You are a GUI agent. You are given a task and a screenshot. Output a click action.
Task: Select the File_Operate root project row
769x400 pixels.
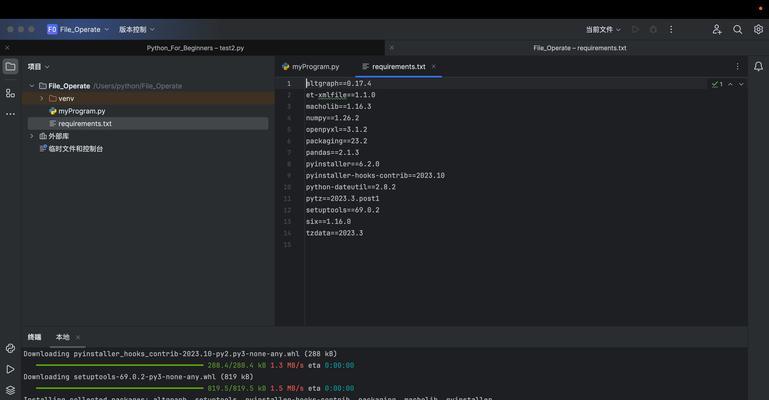tap(149, 86)
